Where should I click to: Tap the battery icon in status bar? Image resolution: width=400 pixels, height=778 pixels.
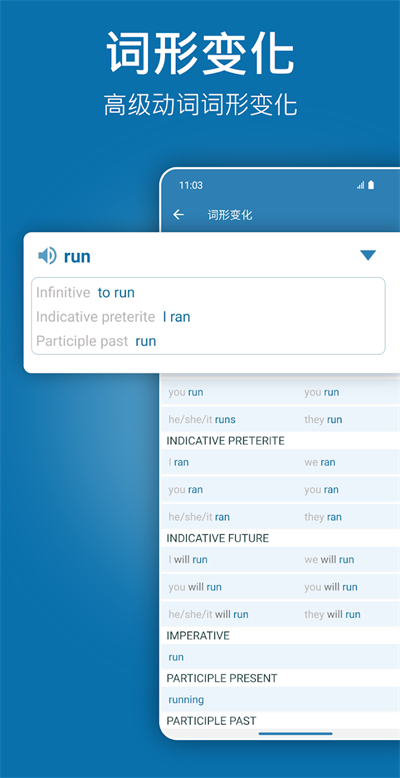[371, 185]
